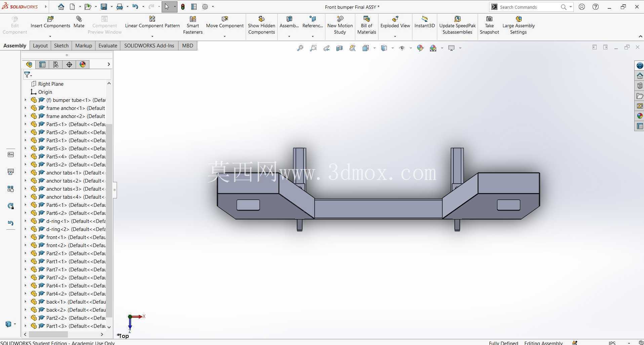This screenshot has height=345, width=644.
Task: Expand frame anchor<1> in the tree
Action: click(x=26, y=108)
